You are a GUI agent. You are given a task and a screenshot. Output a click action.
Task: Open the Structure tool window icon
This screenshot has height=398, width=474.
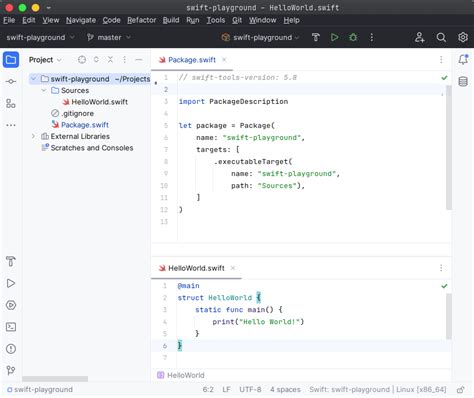11,104
